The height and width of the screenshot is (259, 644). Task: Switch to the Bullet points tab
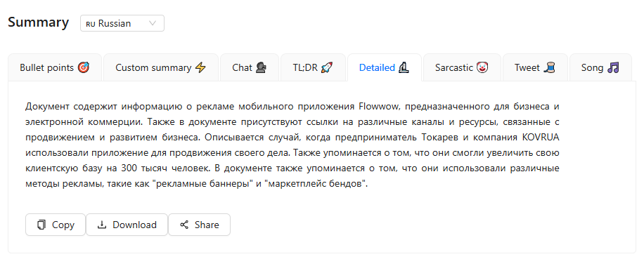[55, 67]
